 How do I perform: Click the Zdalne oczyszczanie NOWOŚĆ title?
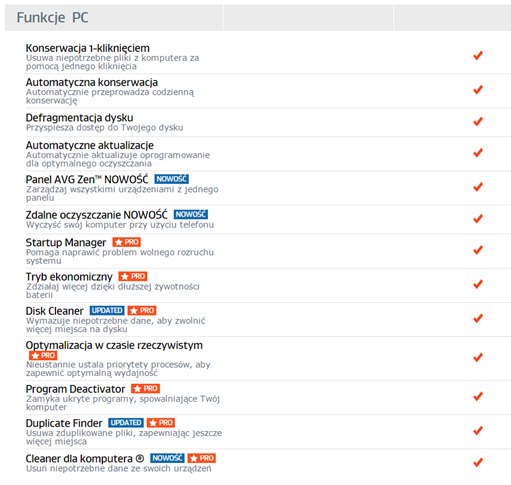96,215
